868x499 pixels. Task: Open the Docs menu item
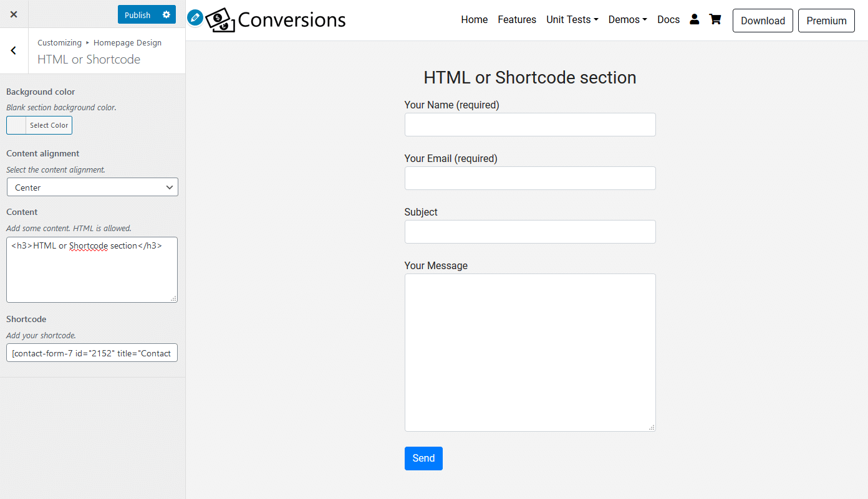click(x=668, y=20)
